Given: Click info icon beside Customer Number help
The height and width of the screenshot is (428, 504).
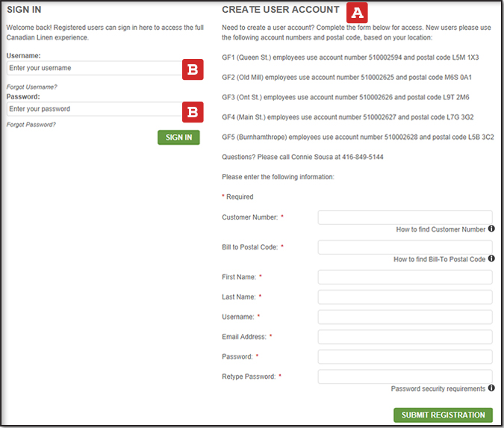Looking at the screenshot, I should pyautogui.click(x=491, y=229).
